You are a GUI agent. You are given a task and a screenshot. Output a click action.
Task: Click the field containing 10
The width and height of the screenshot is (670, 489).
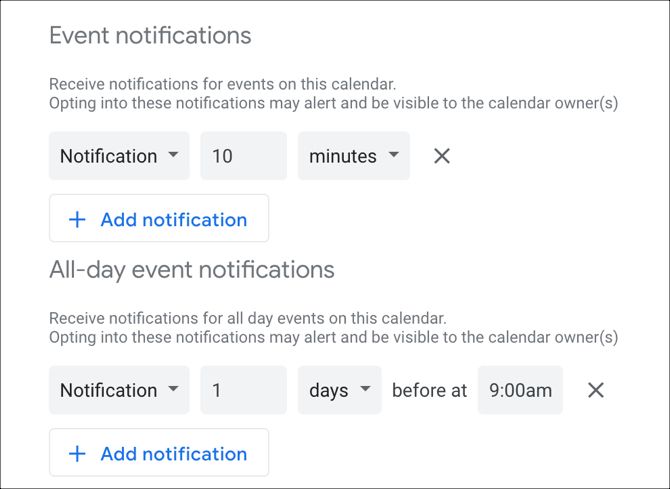[243, 156]
